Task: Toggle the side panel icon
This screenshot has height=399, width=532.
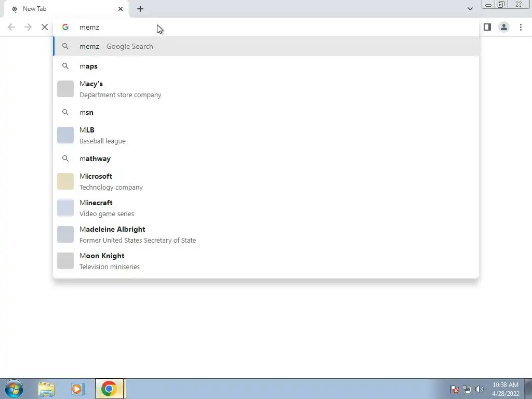Action: coord(487,27)
